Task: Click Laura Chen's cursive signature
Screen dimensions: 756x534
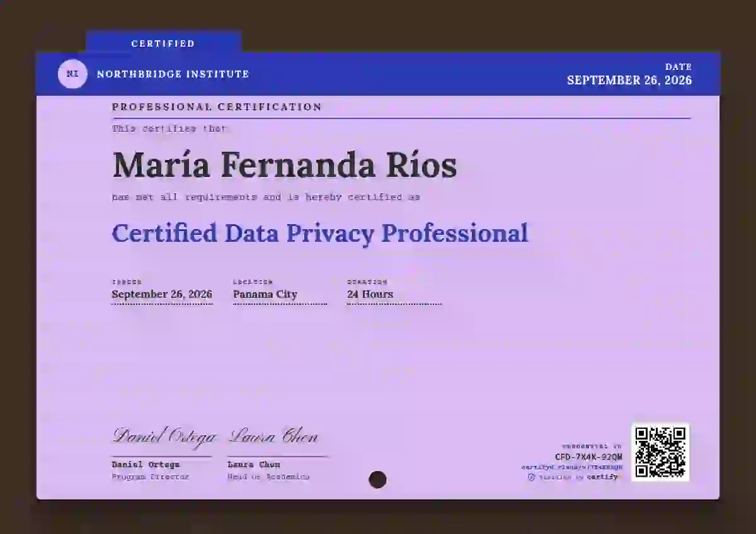Action: [x=274, y=436]
